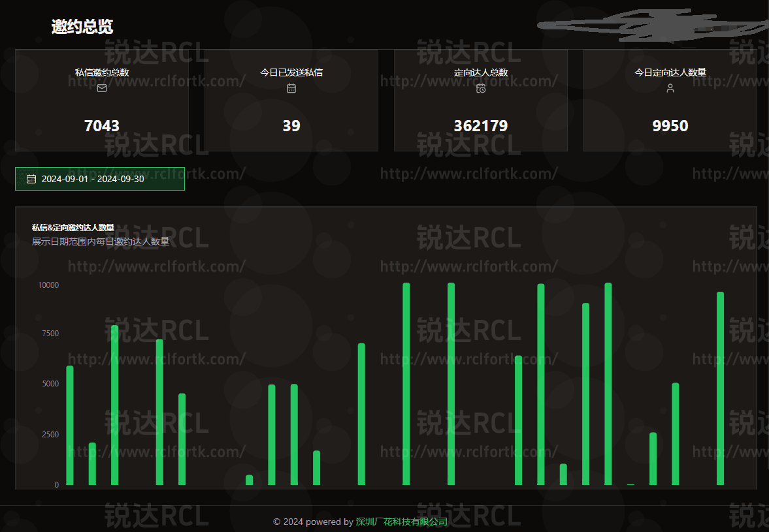Click the chart subtitle 展示日期范围内每日邀约达人数量
The height and width of the screenshot is (532, 769).
pyautogui.click(x=101, y=241)
